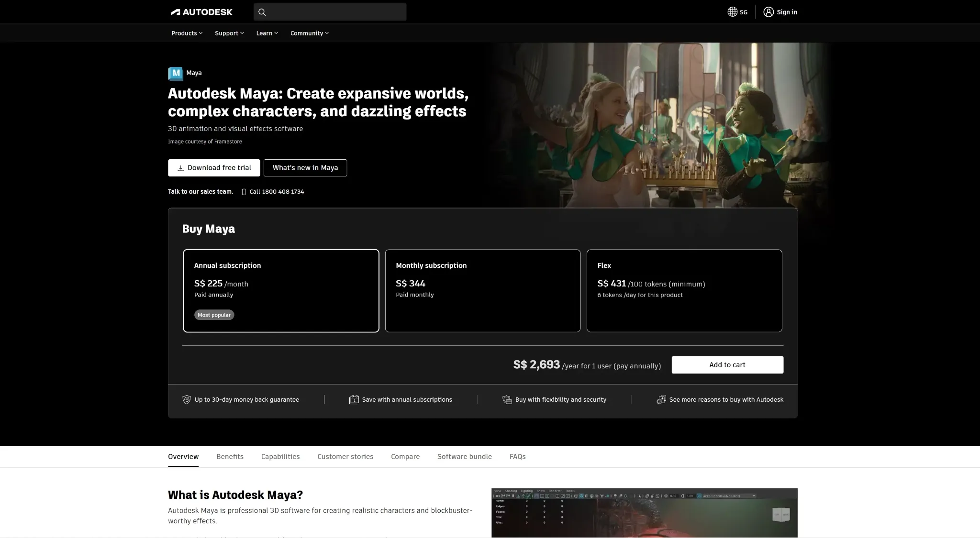
Task: Click the Buy Maya heading
Action: [209, 229]
